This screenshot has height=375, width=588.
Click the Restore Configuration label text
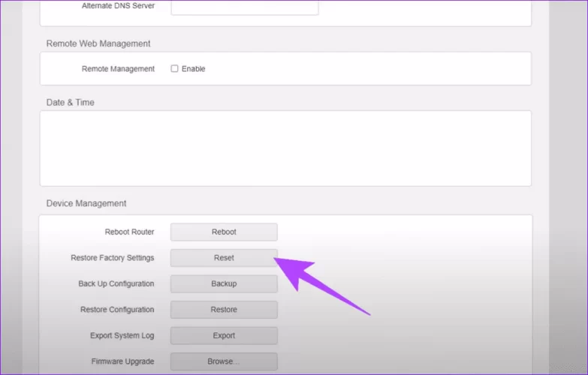tap(117, 310)
